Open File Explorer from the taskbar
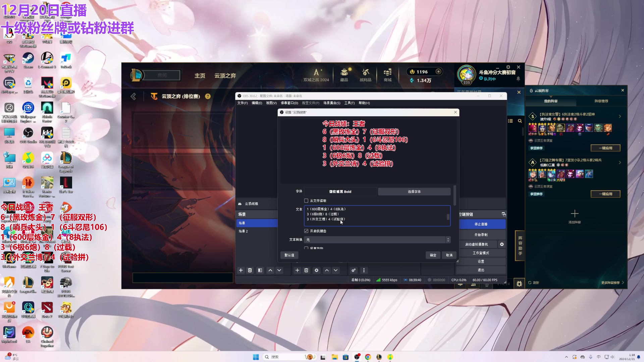 click(334, 357)
